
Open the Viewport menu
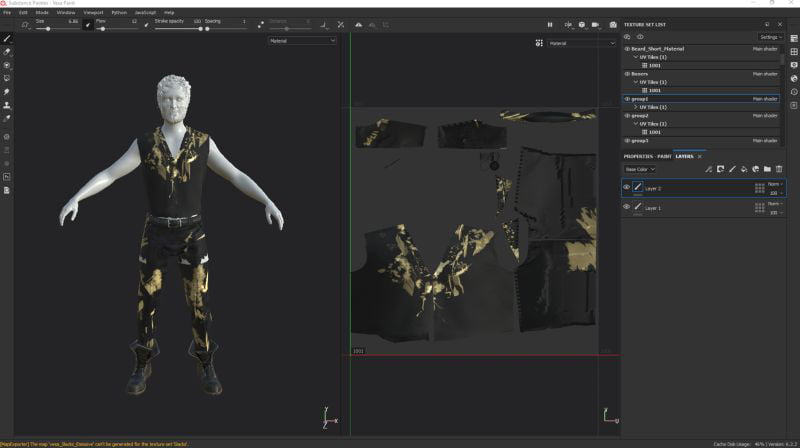(x=93, y=12)
